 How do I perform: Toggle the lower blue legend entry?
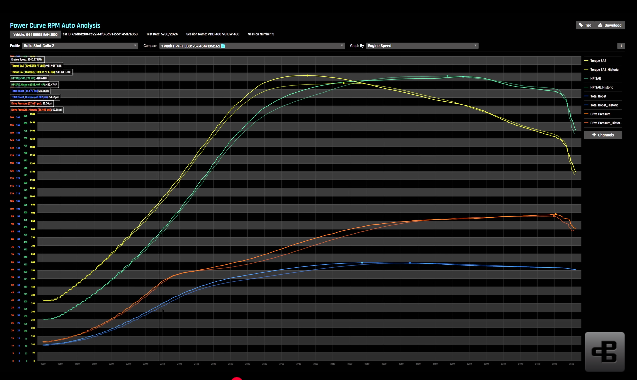coord(602,105)
